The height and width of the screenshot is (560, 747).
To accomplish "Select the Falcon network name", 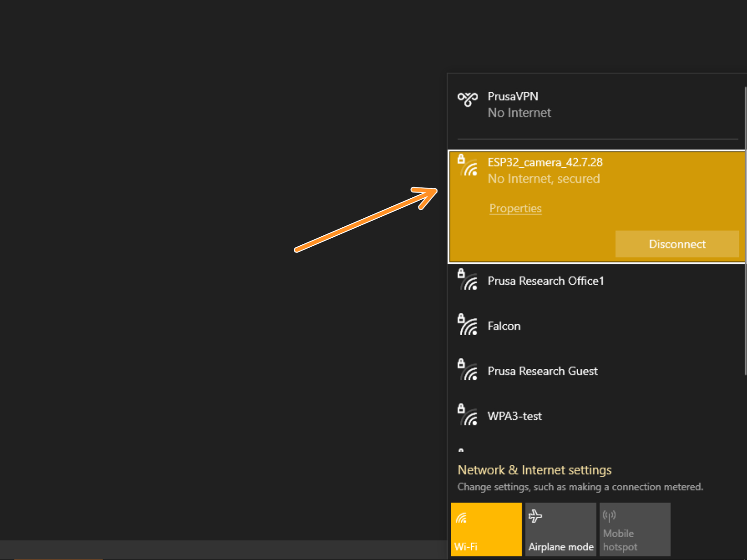I will pos(504,326).
